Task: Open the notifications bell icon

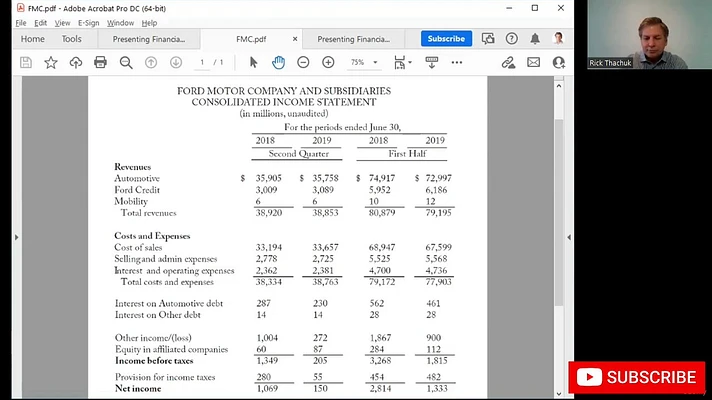Action: 535,39
